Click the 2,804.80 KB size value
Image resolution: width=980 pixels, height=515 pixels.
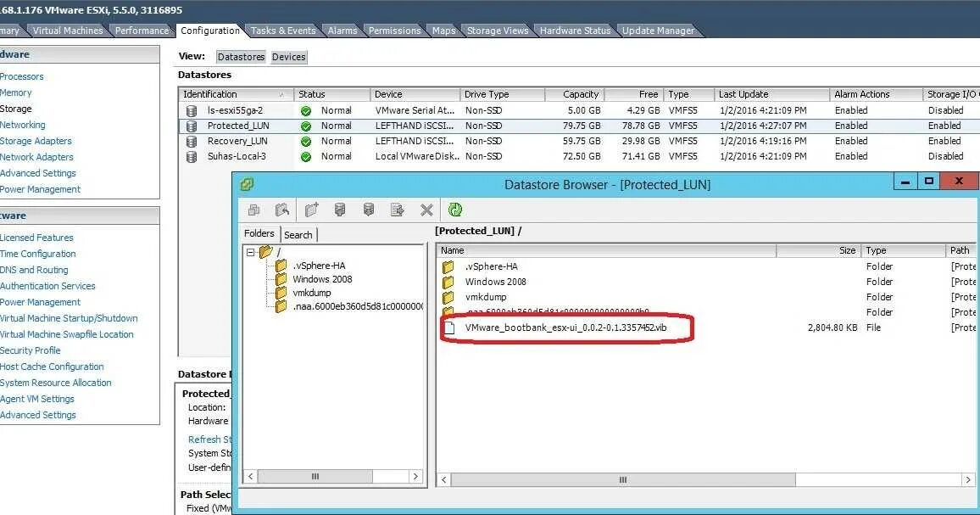[x=832, y=327]
